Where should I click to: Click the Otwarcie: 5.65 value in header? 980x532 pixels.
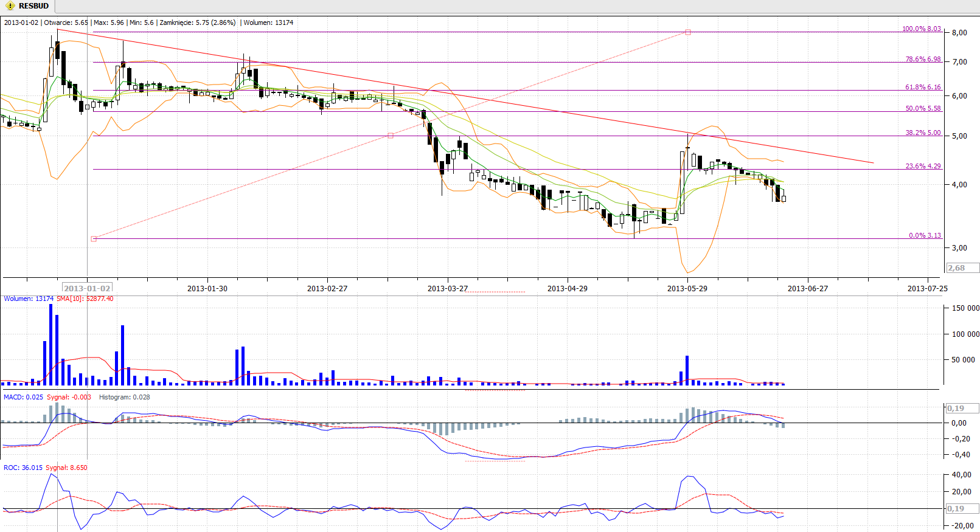pyautogui.click(x=66, y=22)
